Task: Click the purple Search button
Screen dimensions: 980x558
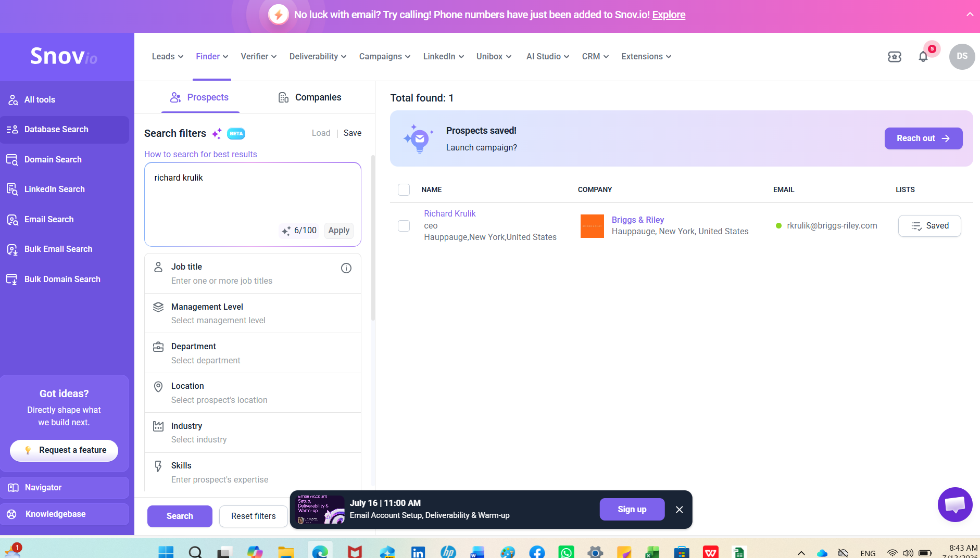Action: tap(180, 516)
